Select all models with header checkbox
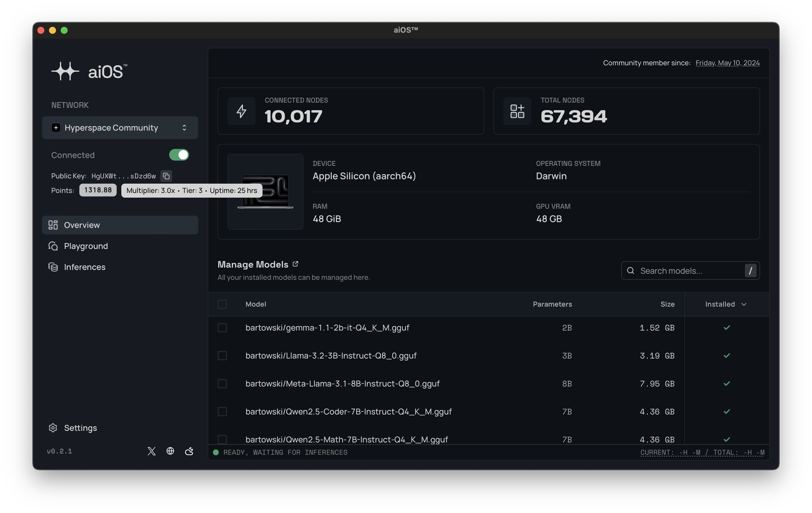 [222, 304]
